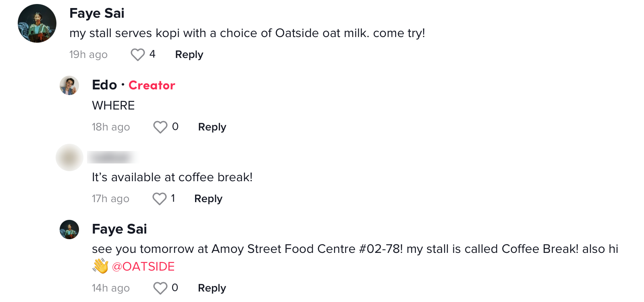Image resolution: width=644 pixels, height=302 pixels.
Task: Like the 'available at coffee break' reply
Action: [159, 199]
